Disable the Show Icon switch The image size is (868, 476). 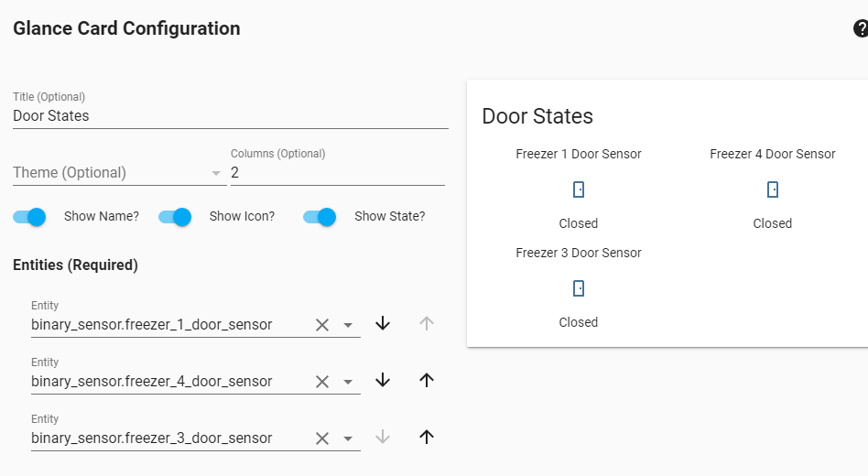[175, 217]
